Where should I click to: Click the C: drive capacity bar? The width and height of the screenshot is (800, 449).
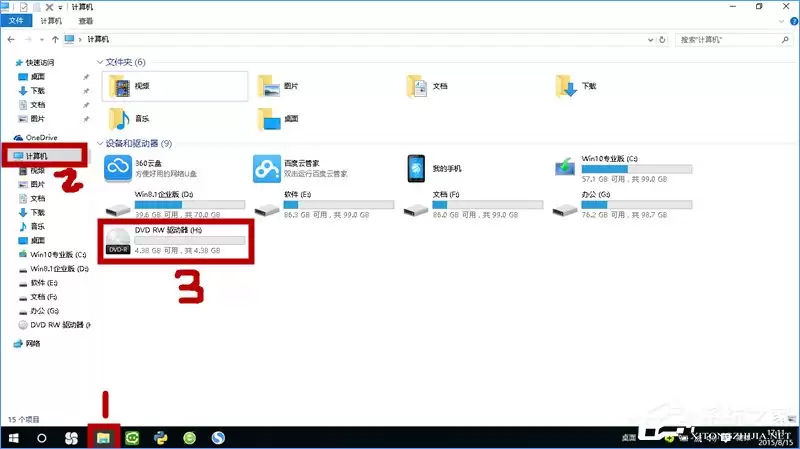[x=637, y=168]
